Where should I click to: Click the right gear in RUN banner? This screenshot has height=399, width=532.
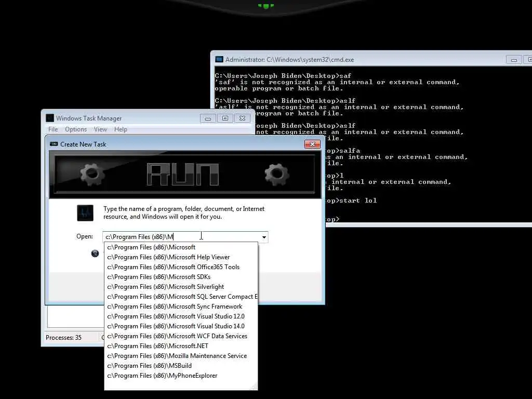point(277,175)
